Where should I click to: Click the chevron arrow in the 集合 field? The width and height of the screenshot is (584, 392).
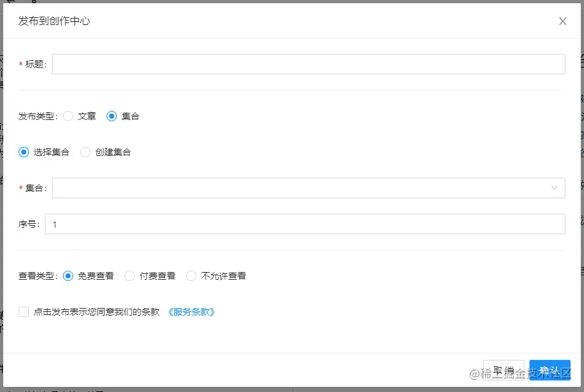[554, 188]
